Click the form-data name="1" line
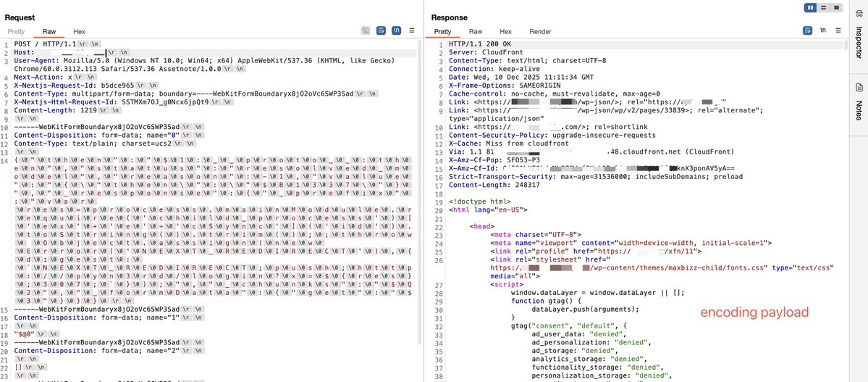 [97, 317]
